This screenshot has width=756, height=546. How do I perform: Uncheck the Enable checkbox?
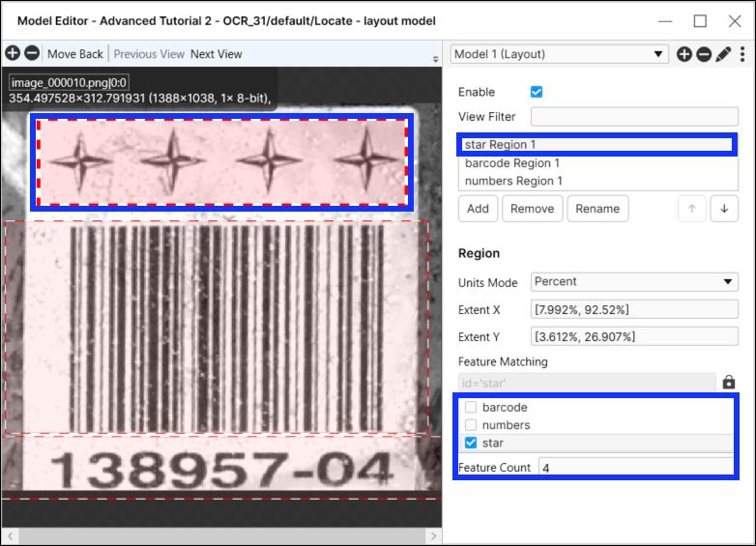coord(537,92)
